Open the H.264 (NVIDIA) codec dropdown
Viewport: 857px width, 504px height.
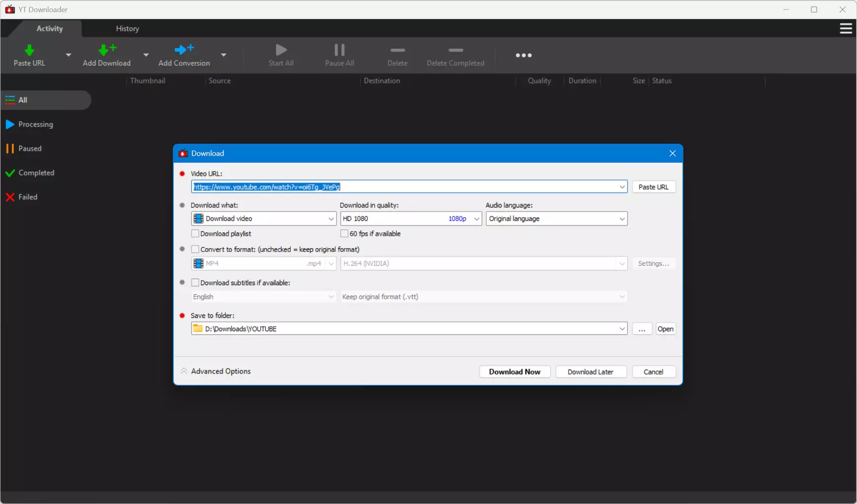tap(622, 263)
